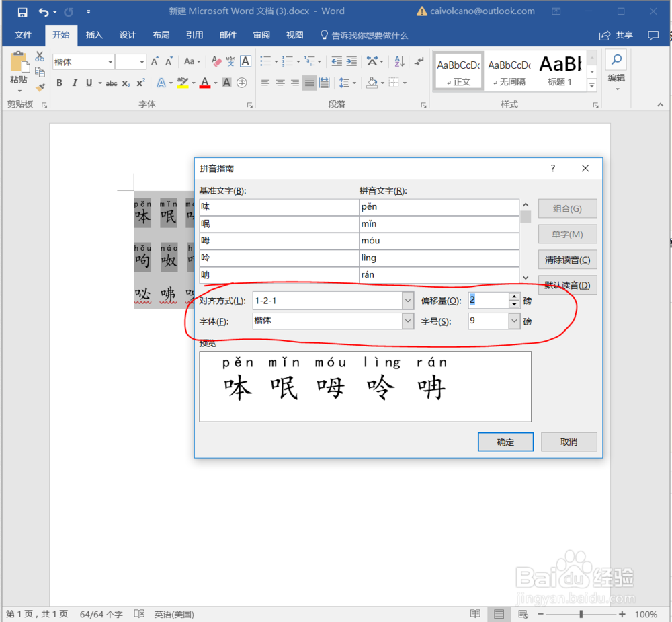Undo the last action
This screenshot has width=672, height=622.
coord(44,12)
